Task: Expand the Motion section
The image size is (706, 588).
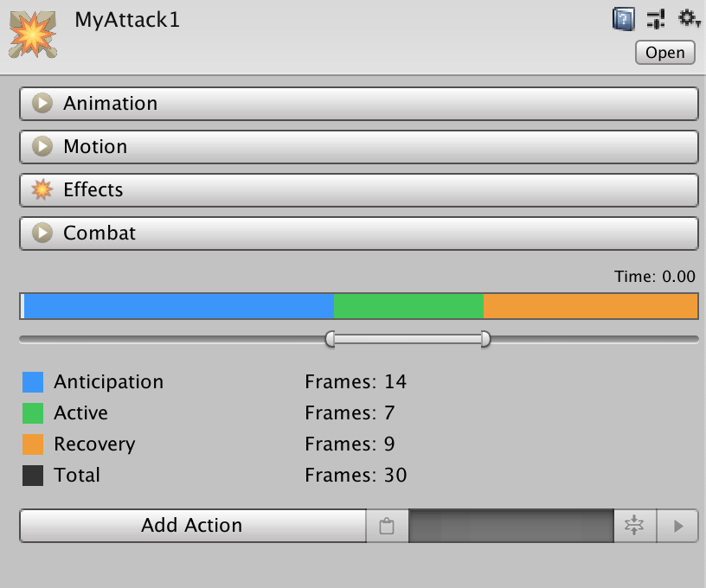Action: click(x=359, y=147)
